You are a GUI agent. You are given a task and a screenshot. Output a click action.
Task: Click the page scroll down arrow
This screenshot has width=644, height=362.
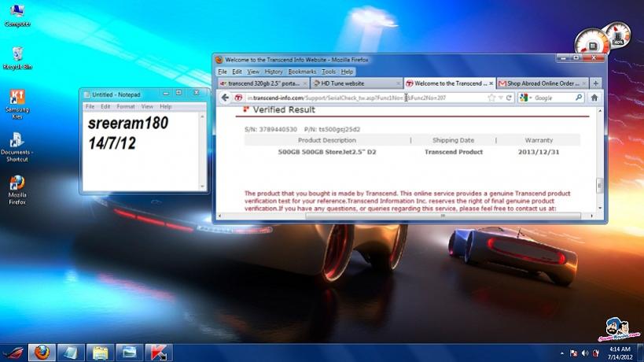600,208
